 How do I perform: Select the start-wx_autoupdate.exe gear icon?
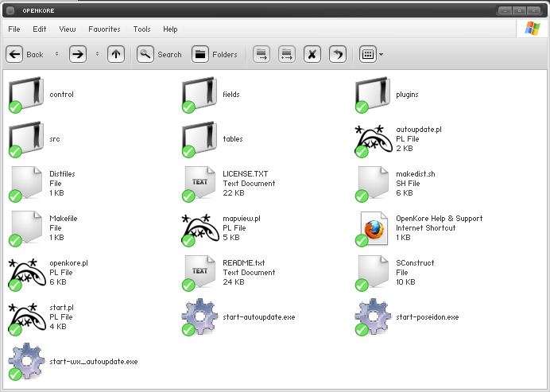point(26,362)
